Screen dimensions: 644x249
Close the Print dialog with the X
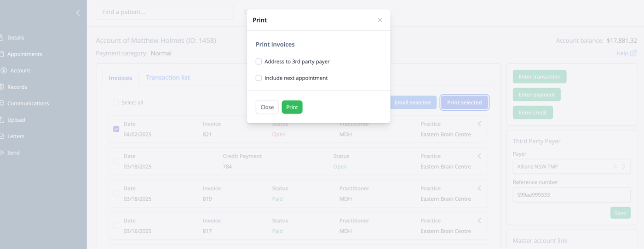380,20
